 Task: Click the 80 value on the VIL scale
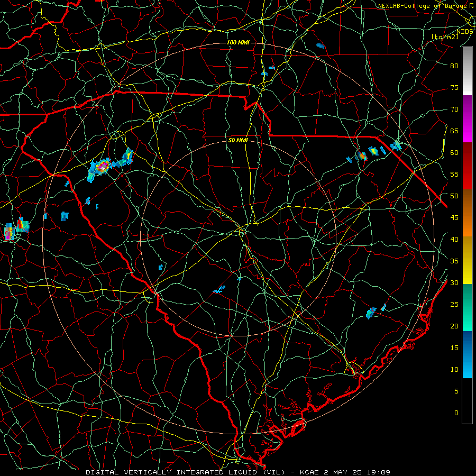click(x=454, y=66)
